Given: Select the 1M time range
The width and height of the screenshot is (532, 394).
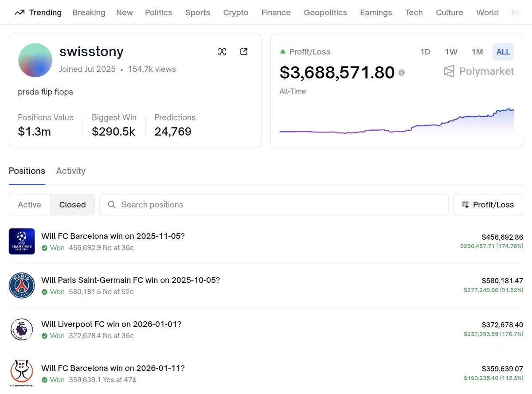Looking at the screenshot, I should (477, 52).
